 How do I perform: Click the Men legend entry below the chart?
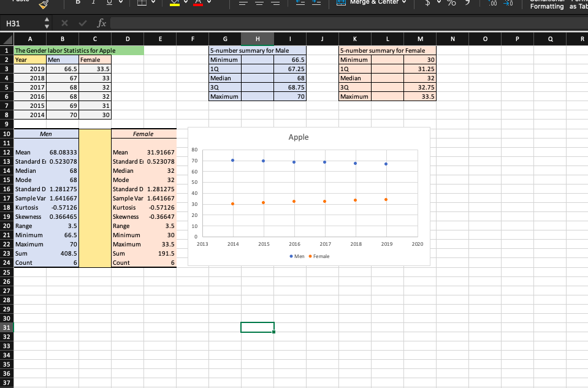(x=296, y=256)
